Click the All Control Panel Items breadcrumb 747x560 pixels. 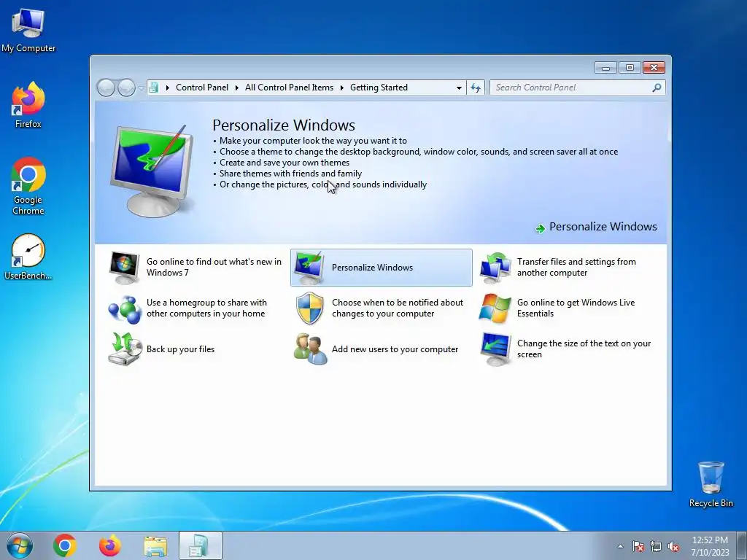click(289, 87)
